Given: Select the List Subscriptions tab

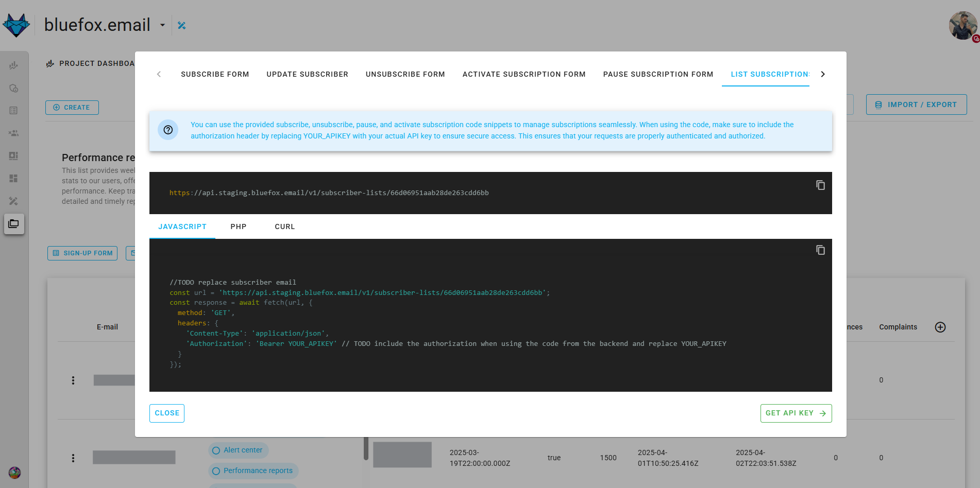Looking at the screenshot, I should click(x=766, y=74).
